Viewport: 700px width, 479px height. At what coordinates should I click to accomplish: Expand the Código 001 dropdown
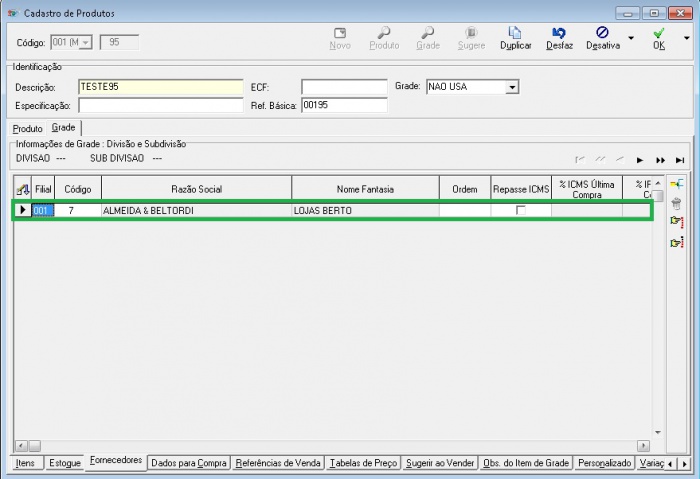coord(84,42)
